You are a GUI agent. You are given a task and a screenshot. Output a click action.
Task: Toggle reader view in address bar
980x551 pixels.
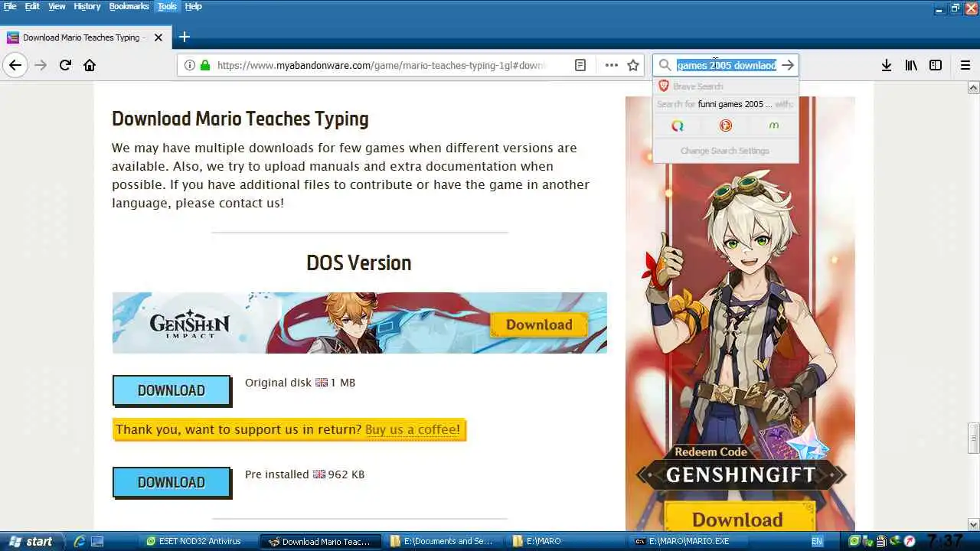(580, 65)
